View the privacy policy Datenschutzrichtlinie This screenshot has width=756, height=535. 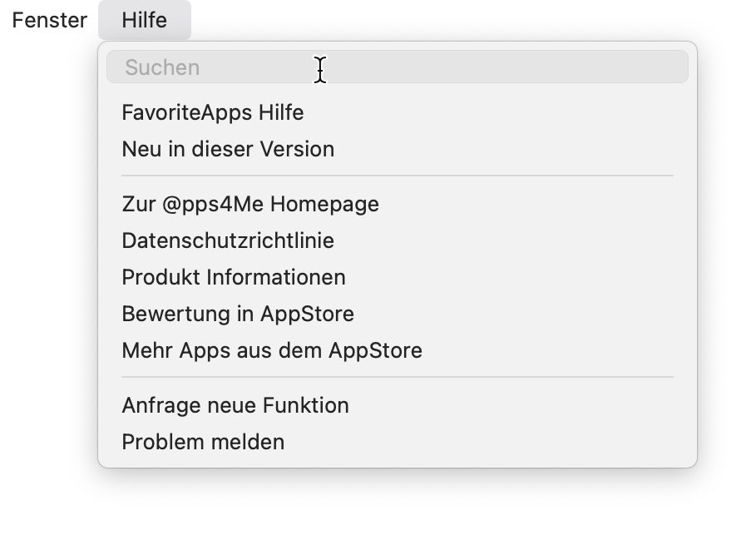(x=398, y=240)
